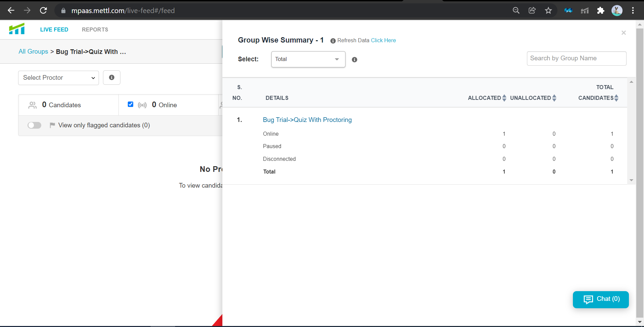Sort by Unallocated column arrows
The width and height of the screenshot is (644, 327).
click(x=554, y=98)
